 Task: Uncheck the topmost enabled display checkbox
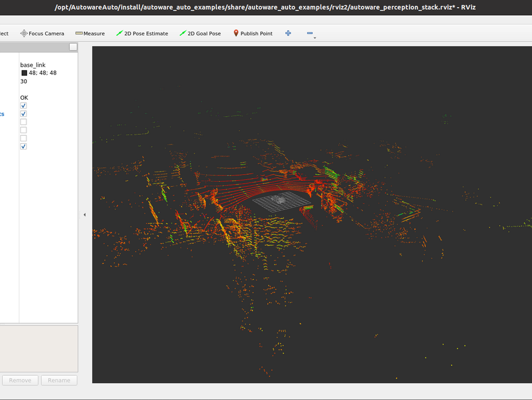click(23, 106)
